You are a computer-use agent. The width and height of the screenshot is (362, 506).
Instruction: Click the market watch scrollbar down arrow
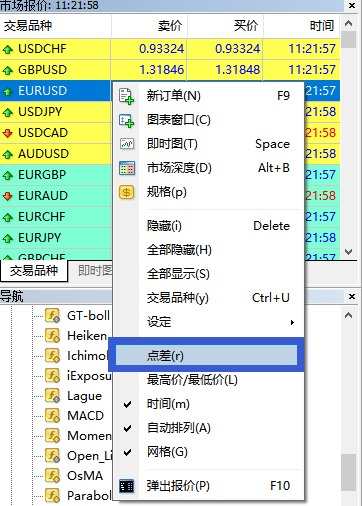pyautogui.click(x=349, y=252)
